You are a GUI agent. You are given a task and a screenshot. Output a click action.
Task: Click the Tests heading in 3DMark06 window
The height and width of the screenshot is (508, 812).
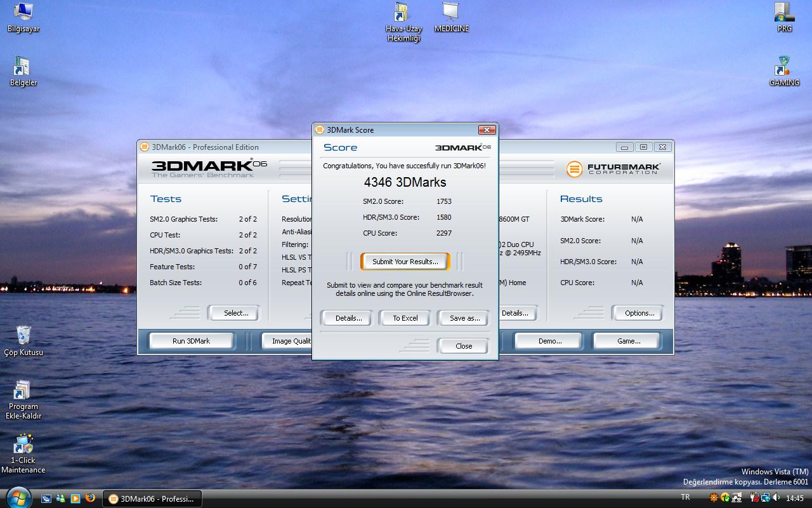click(x=166, y=199)
